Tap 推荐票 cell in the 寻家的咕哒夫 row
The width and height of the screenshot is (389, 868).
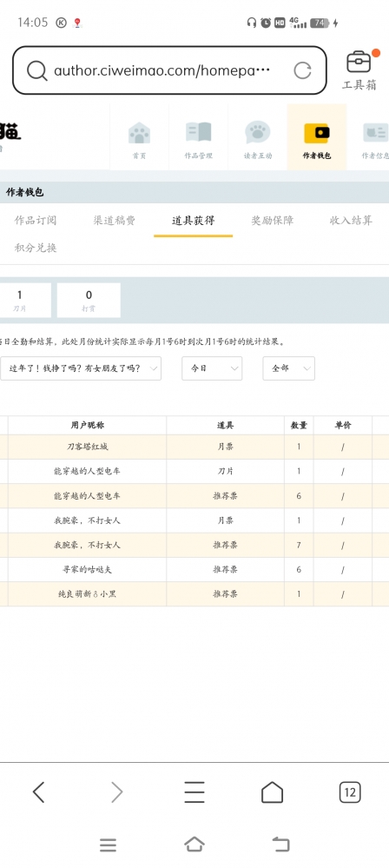(x=225, y=570)
